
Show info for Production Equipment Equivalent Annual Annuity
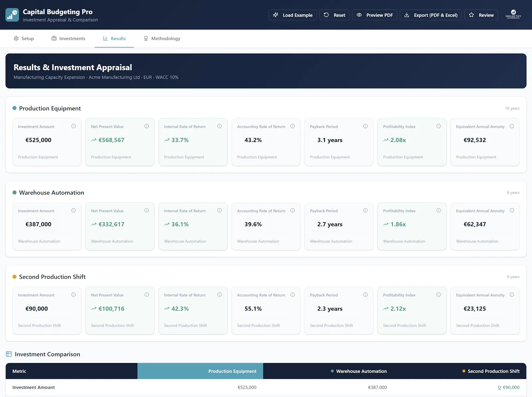[x=512, y=126]
